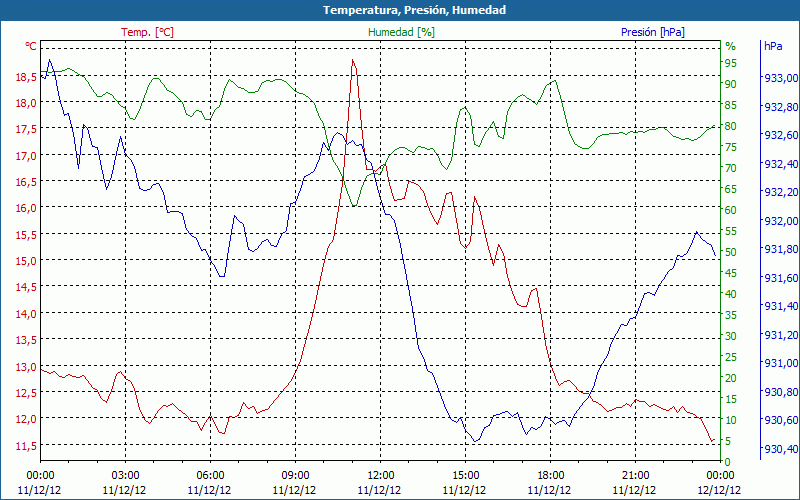Viewport: 800px width, 500px height.
Task: Click the green "40" humidity axis value
Action: click(x=731, y=294)
